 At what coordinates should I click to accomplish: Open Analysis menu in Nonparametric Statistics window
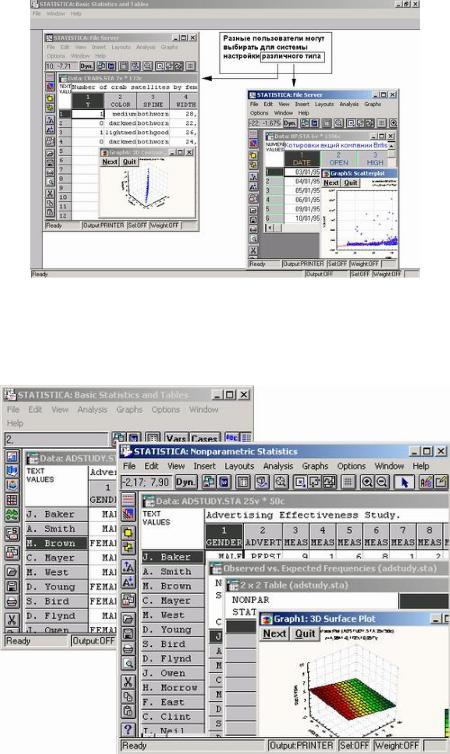pos(278,466)
